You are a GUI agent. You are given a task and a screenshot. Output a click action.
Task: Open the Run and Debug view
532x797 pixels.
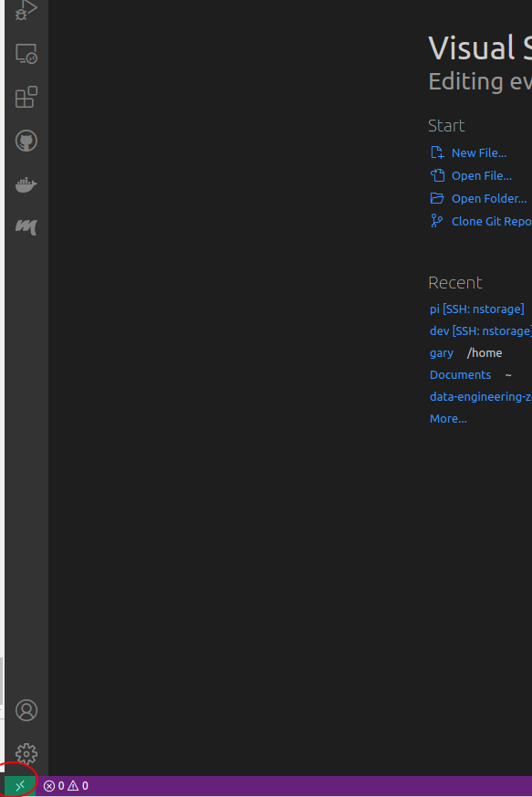coord(26,10)
